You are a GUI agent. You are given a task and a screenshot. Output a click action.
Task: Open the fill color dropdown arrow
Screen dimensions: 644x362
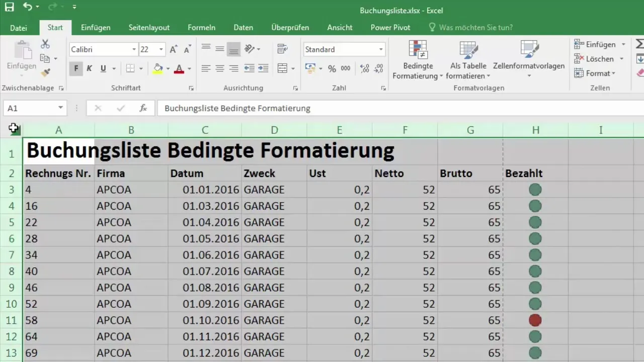tap(168, 68)
